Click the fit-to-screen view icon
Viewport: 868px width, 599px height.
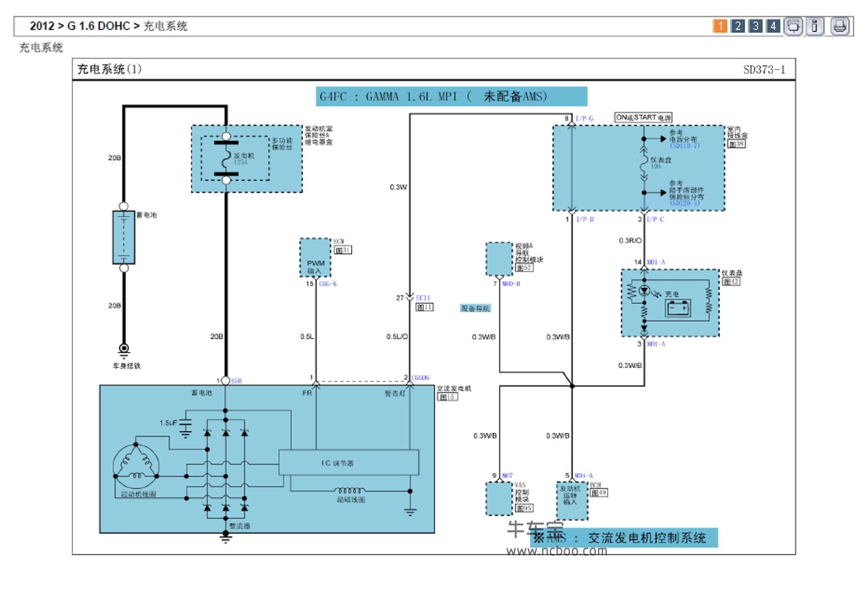[x=793, y=26]
